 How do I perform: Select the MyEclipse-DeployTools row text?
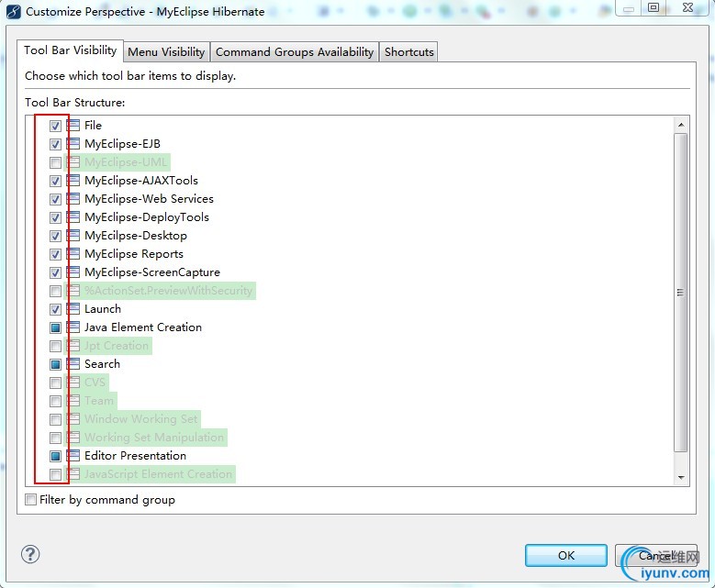[x=147, y=217]
